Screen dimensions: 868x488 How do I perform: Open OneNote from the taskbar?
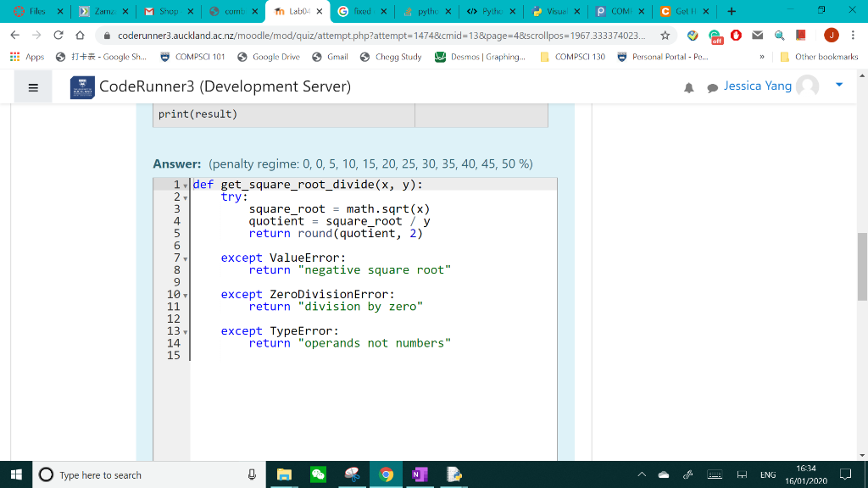point(420,474)
